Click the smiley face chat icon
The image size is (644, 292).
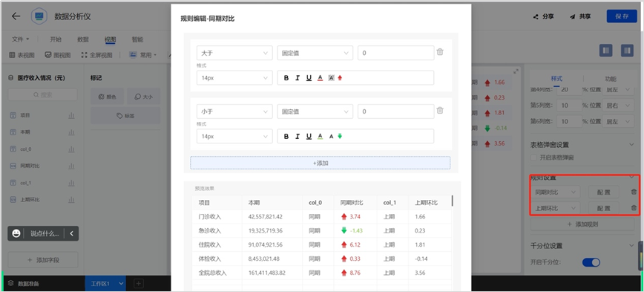point(16,233)
